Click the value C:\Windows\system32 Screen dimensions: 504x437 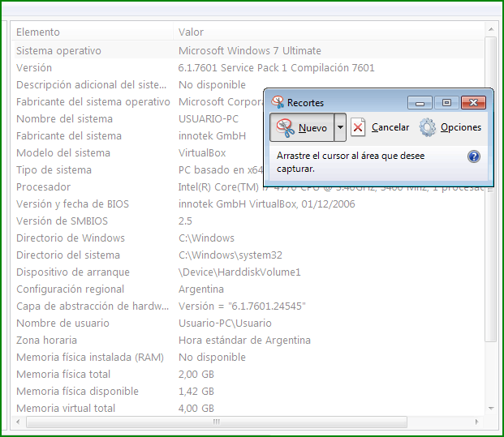(x=230, y=255)
